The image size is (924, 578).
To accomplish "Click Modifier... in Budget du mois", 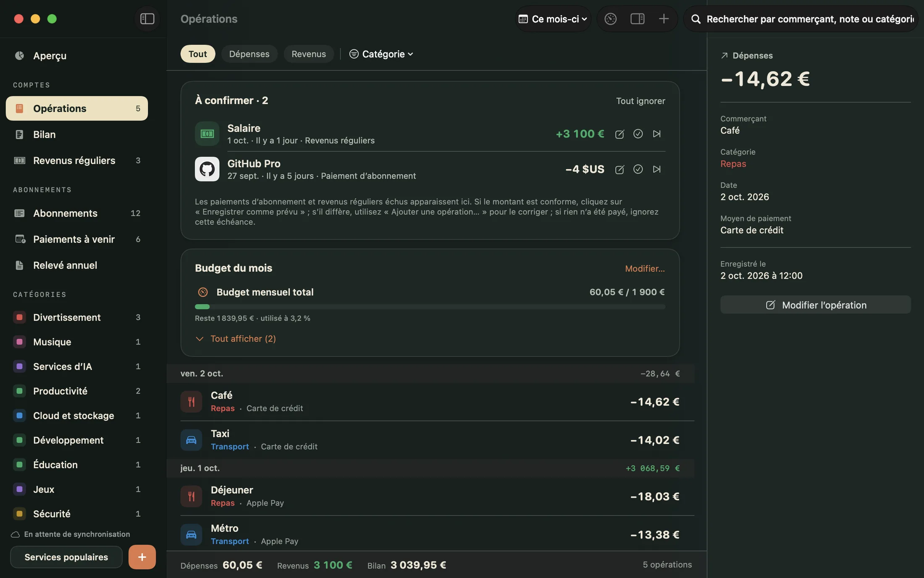I will coord(645,269).
